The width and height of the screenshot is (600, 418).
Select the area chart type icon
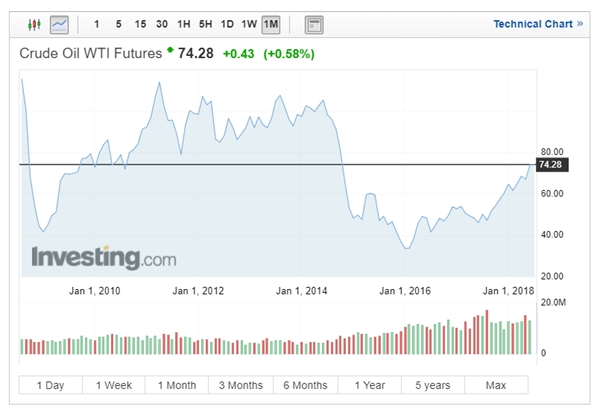[61, 23]
